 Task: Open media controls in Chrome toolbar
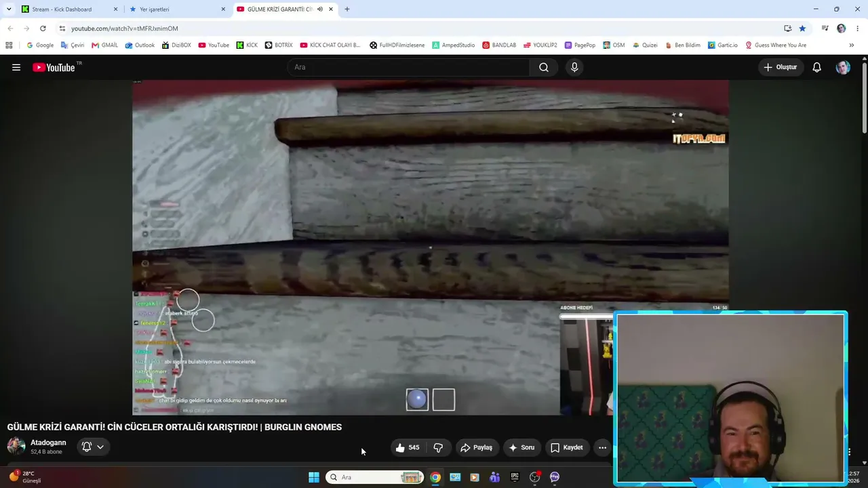pos(825,28)
